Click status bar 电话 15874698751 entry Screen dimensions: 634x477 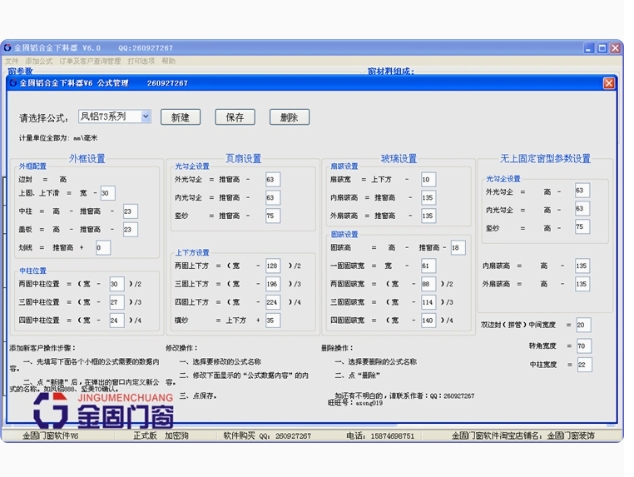[380, 436]
